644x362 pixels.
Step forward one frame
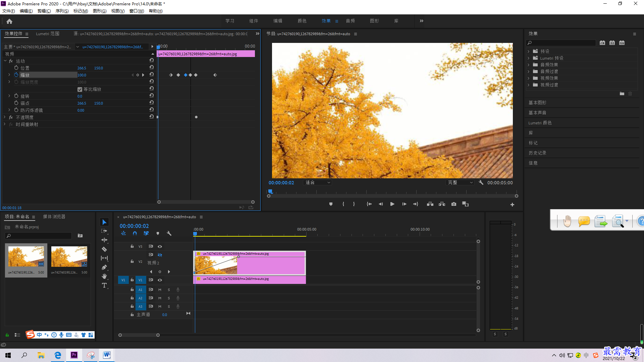404,204
